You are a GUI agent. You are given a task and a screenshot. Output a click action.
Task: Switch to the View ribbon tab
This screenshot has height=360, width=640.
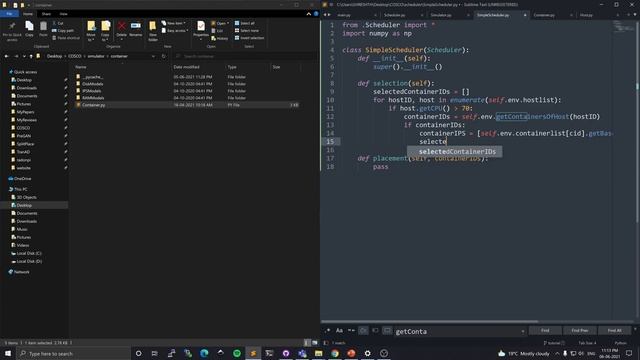(x=63, y=14)
